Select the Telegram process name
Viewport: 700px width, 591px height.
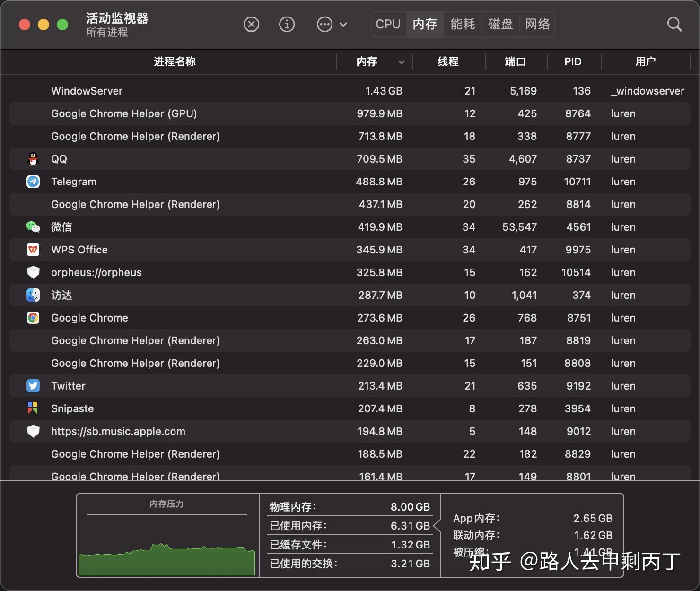click(x=74, y=182)
